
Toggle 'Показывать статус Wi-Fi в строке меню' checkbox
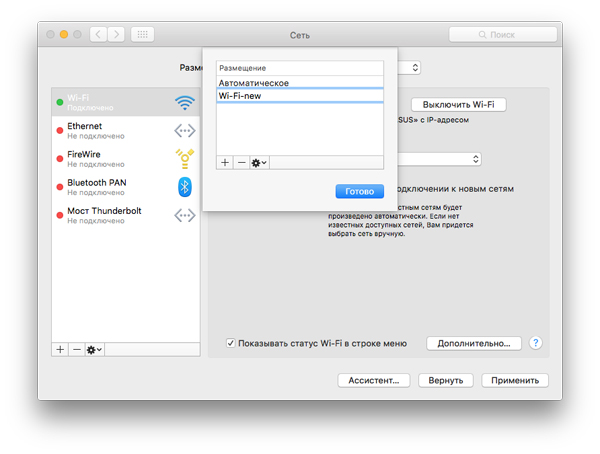[x=230, y=343]
